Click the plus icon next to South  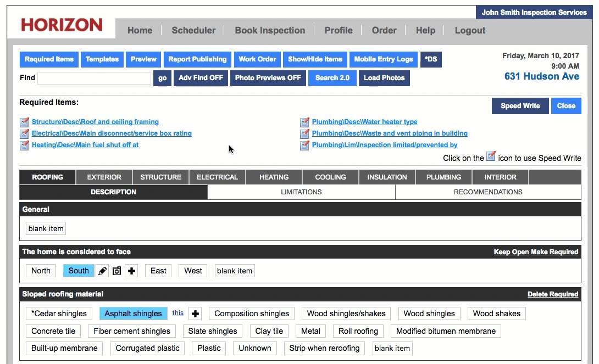[x=131, y=271]
